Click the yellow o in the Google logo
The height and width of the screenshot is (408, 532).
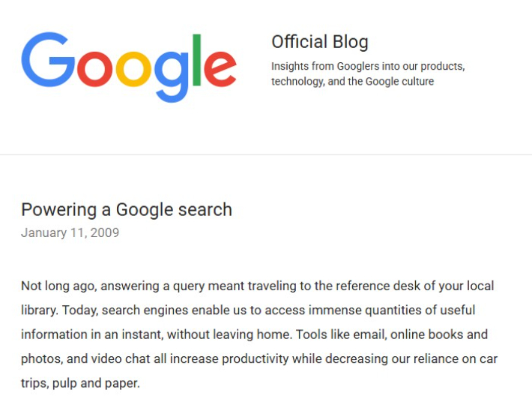[133, 69]
